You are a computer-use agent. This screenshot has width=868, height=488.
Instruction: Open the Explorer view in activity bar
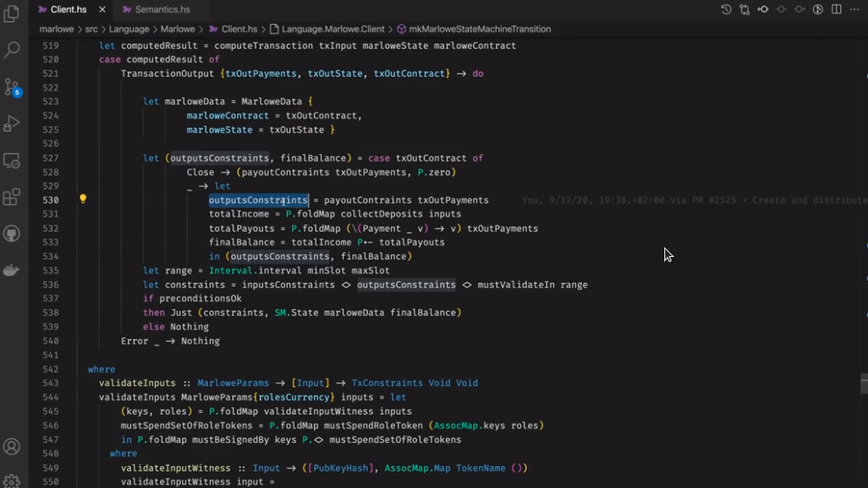click(x=12, y=14)
